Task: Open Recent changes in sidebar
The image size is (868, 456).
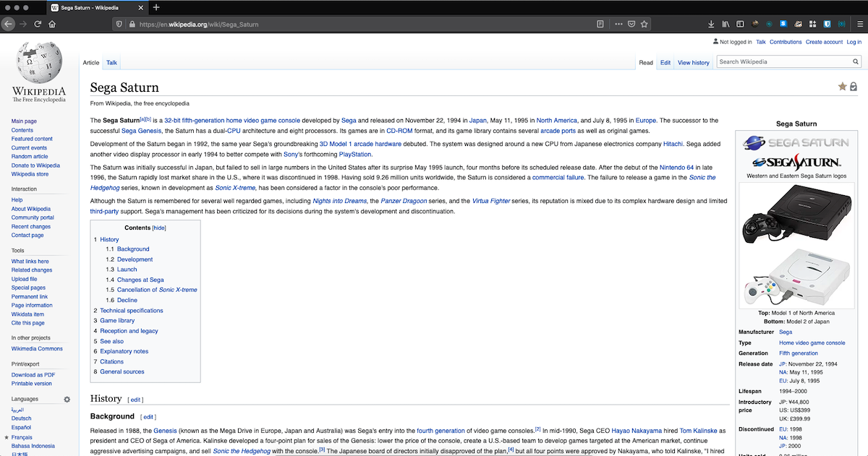Action: (x=31, y=226)
